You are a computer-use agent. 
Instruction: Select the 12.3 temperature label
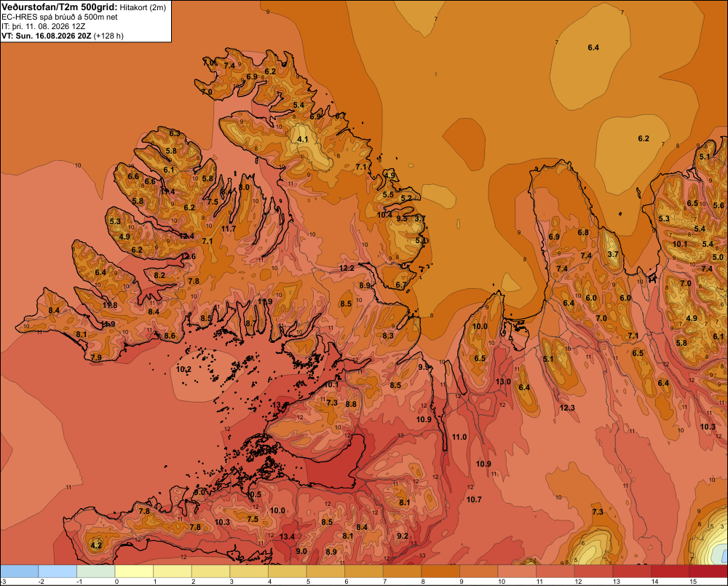[567, 408]
